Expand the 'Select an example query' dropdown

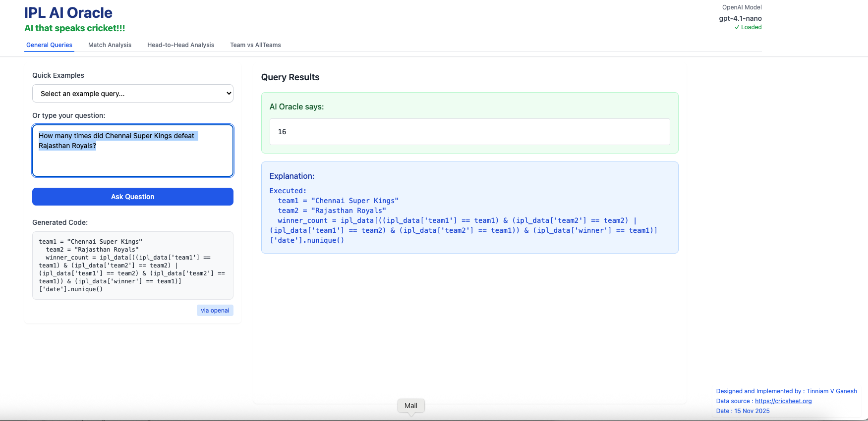133,94
